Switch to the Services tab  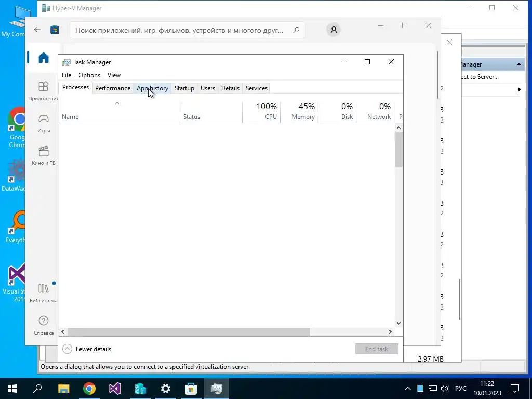(x=257, y=88)
